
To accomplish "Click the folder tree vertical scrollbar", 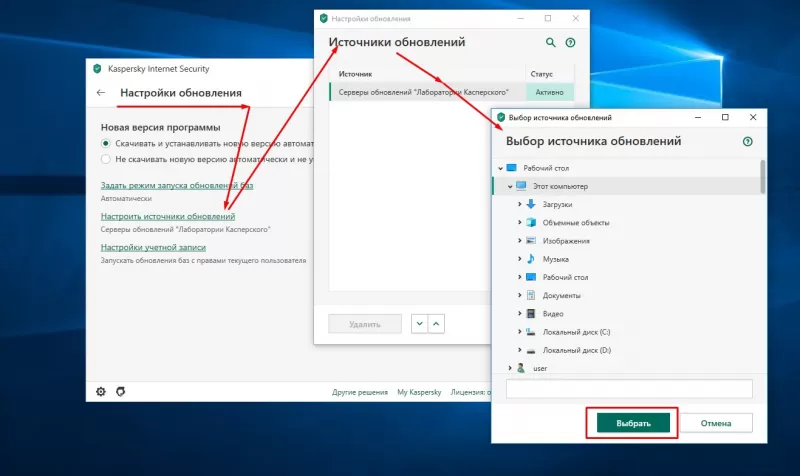I will (x=763, y=177).
